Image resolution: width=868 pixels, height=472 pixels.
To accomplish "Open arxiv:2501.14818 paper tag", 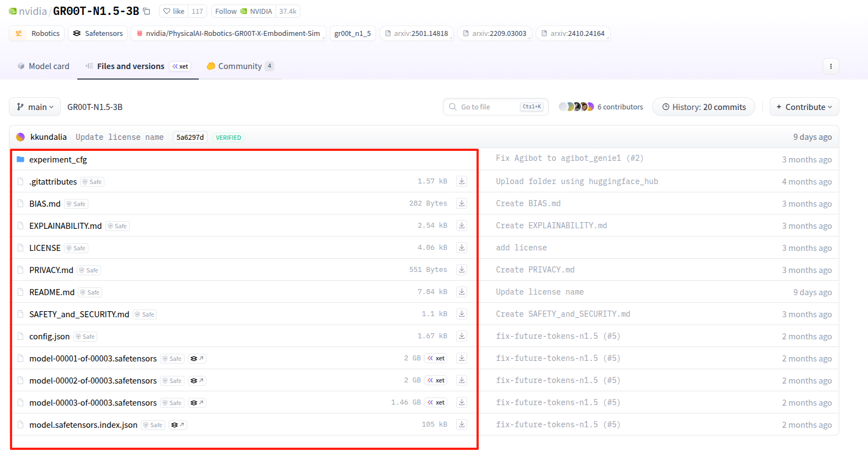I will coord(416,33).
